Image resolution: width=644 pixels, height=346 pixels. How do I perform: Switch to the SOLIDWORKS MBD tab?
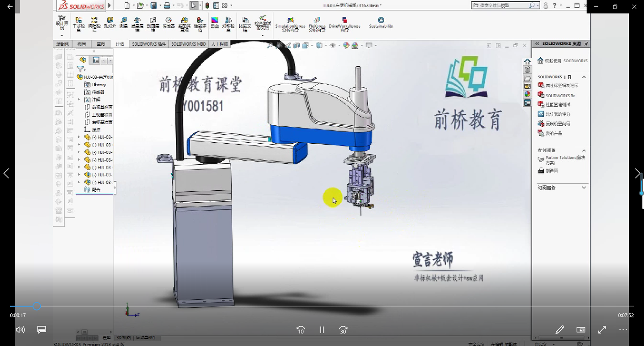click(188, 44)
